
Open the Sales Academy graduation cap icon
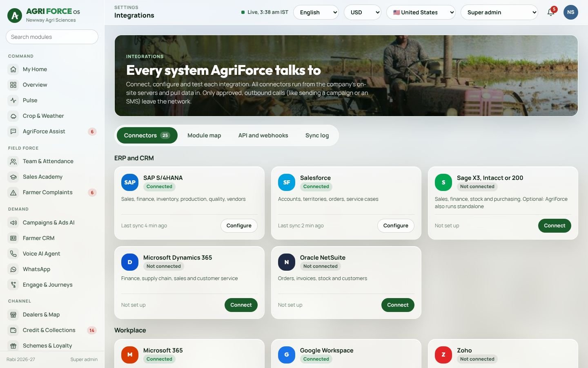13,177
